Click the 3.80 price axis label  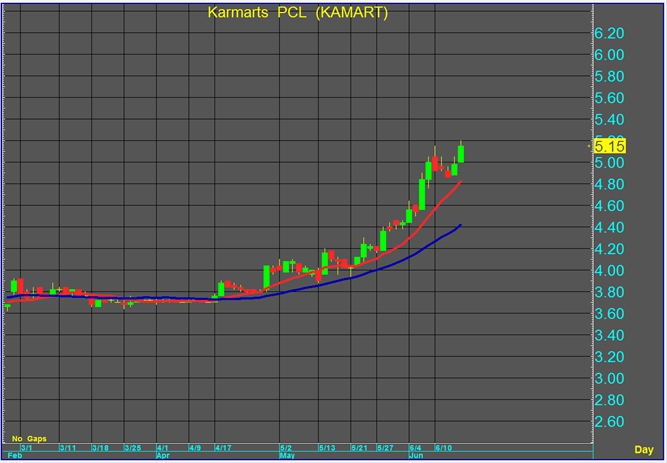tap(609, 292)
